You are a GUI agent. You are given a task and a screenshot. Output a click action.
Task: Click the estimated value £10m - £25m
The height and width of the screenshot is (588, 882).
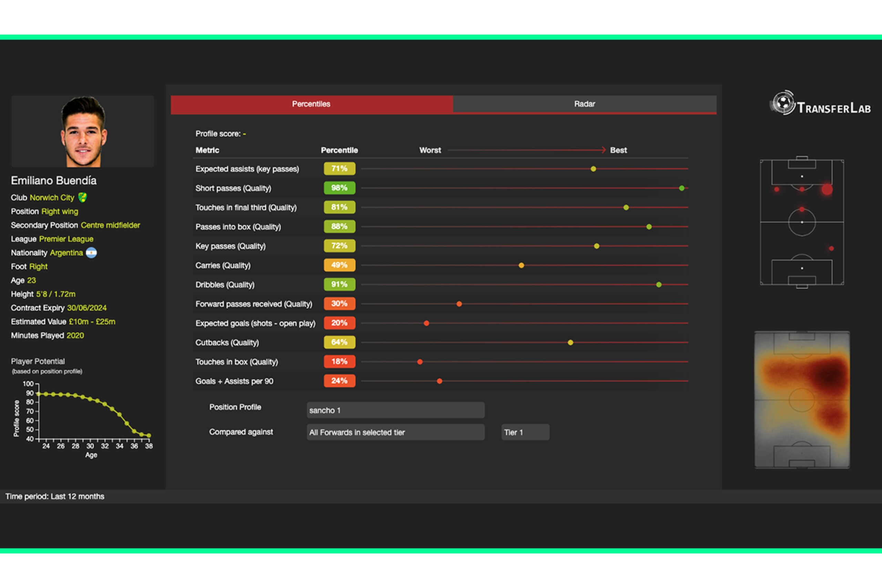point(92,322)
